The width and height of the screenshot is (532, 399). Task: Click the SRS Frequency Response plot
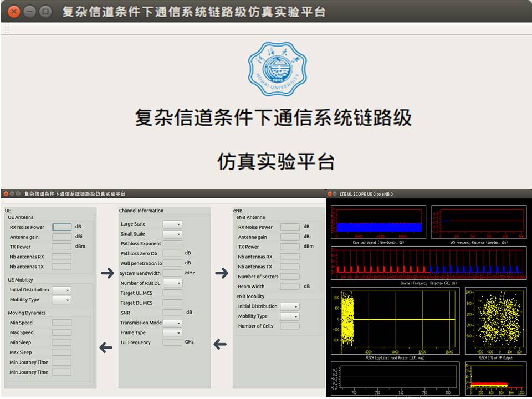pos(479,222)
